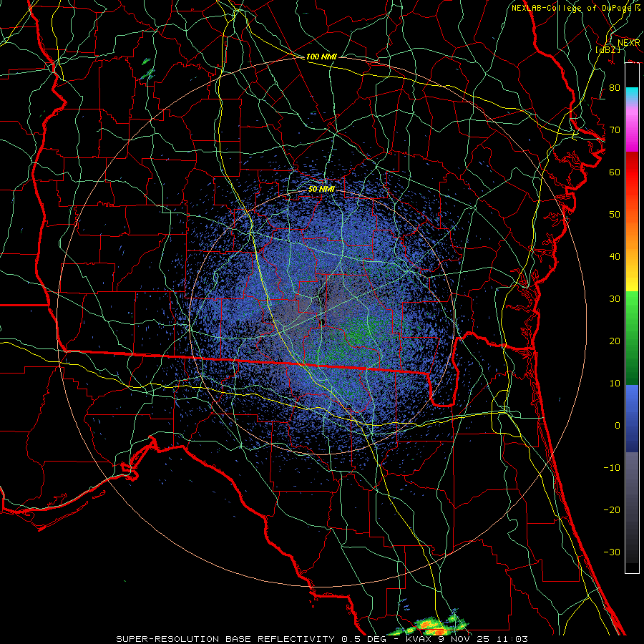Click the 20 value on dBZ scale

(615, 341)
